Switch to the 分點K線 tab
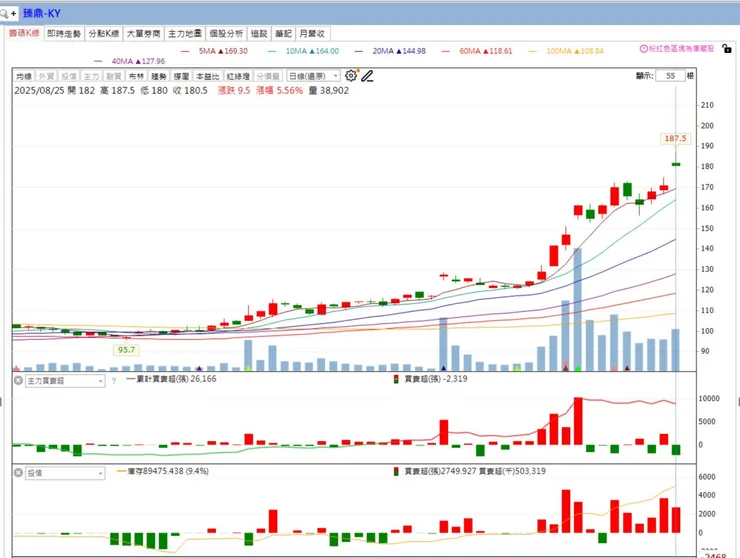 tap(104, 34)
